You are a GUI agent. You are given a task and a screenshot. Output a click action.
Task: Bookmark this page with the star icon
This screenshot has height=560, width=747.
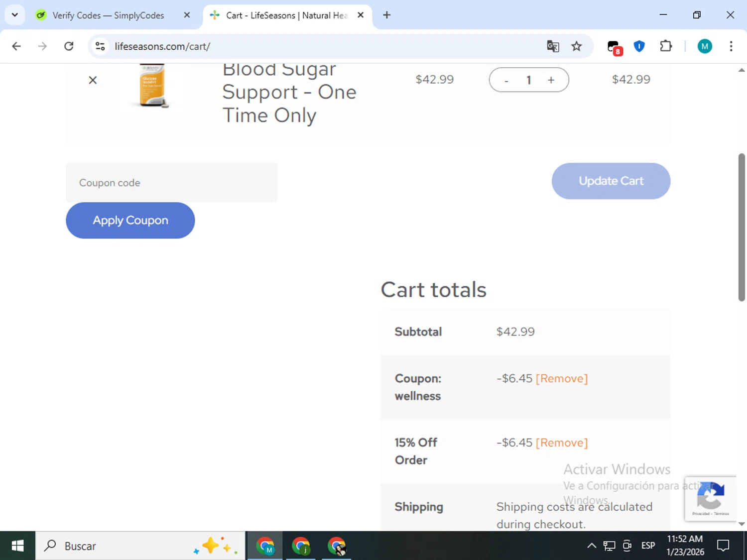point(577,46)
